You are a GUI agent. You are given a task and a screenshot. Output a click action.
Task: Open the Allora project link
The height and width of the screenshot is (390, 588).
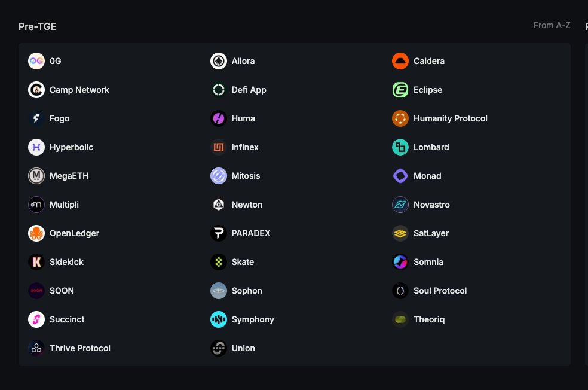click(x=243, y=61)
